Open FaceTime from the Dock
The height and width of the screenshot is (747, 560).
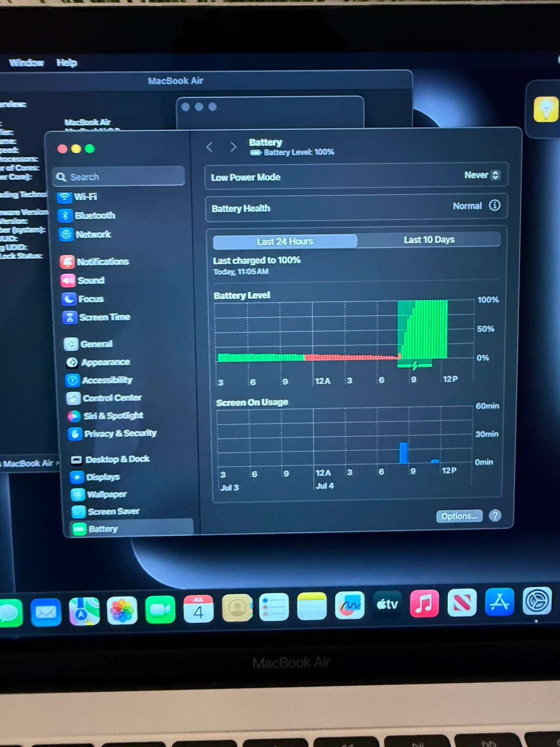coord(160,610)
